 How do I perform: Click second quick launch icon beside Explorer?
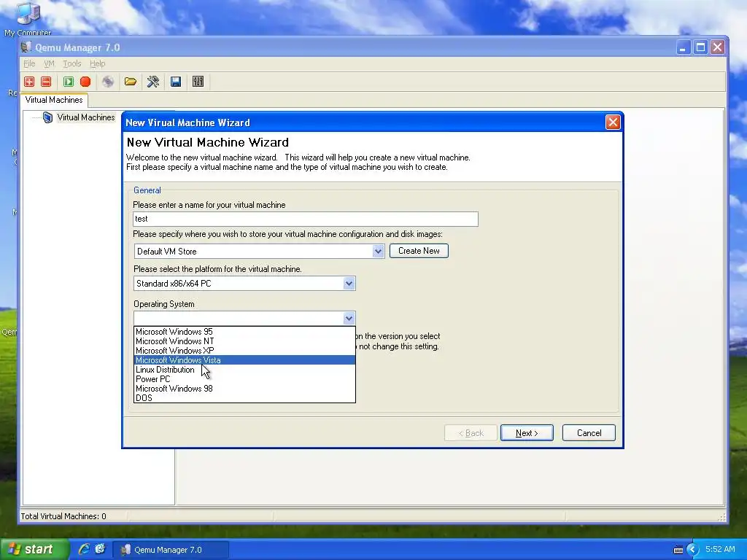click(x=100, y=550)
